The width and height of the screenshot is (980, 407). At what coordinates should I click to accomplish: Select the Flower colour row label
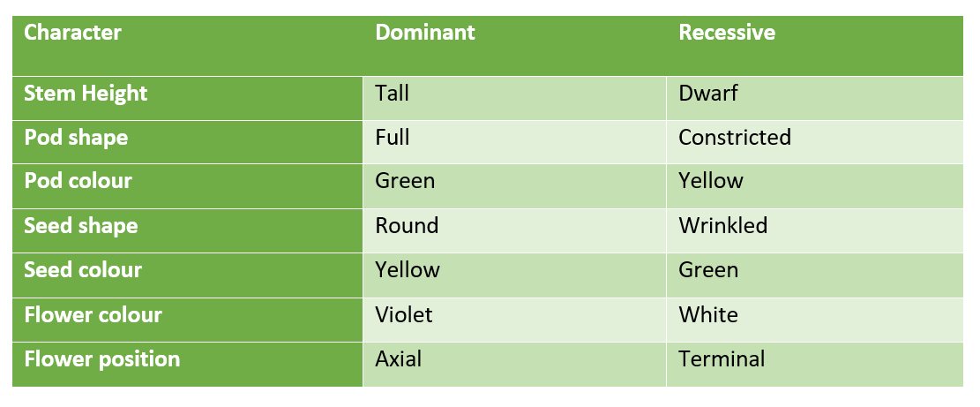(93, 314)
